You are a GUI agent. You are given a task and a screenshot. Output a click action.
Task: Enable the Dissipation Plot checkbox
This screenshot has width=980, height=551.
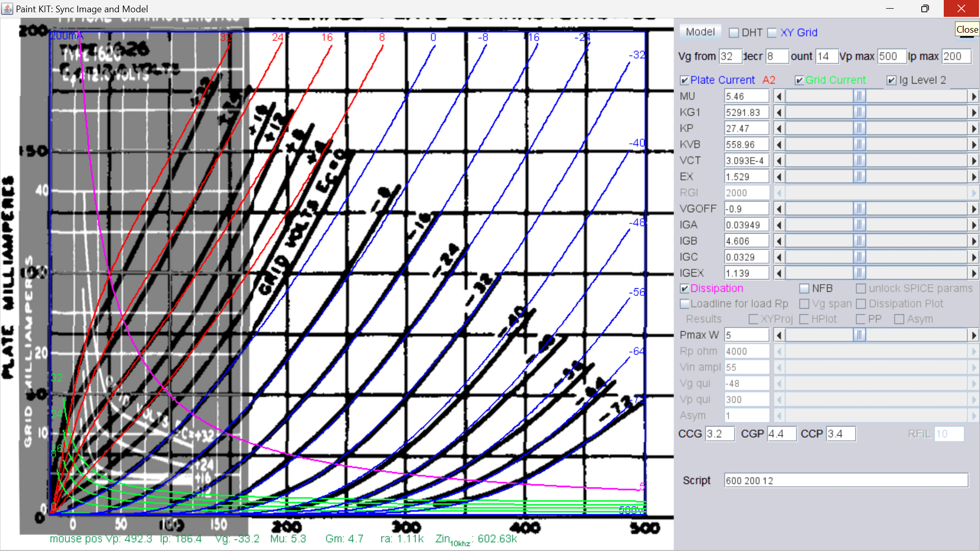[861, 304]
